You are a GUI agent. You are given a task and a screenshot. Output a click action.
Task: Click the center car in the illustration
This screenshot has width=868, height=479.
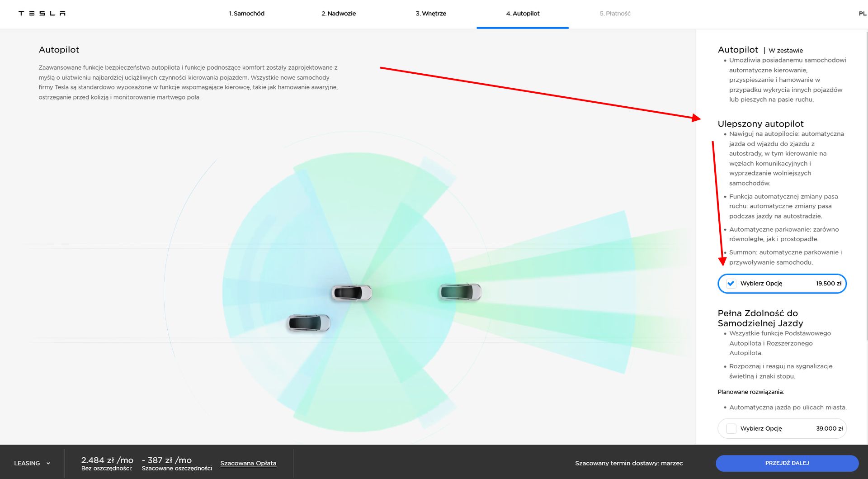pyautogui.click(x=352, y=293)
